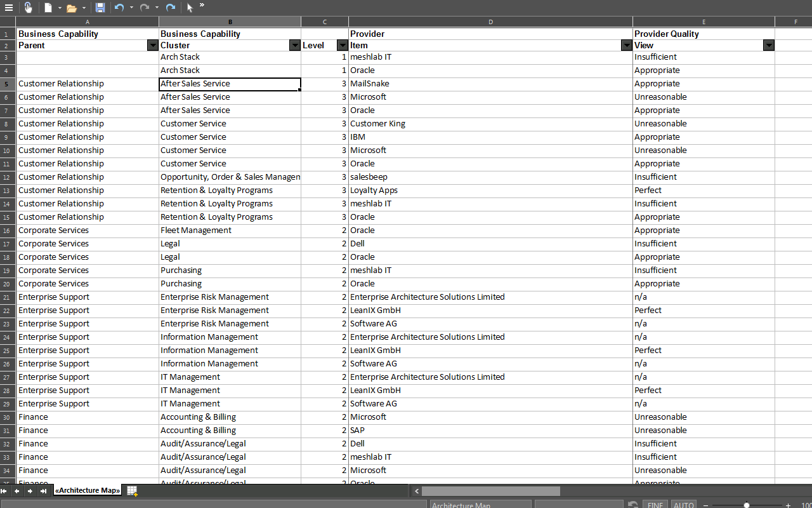Expand the Redo history dropdown
Image resolution: width=812 pixels, height=508 pixels.
point(157,8)
